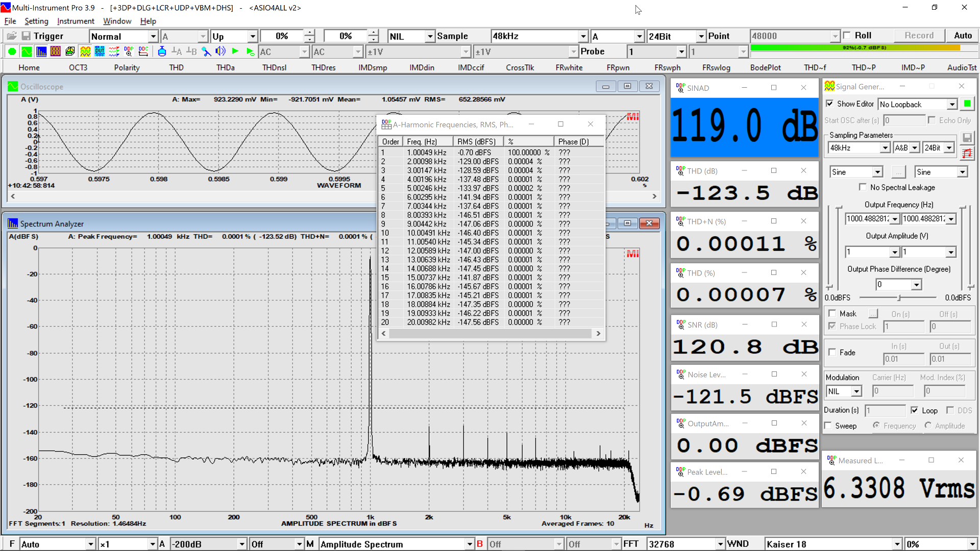Click the Auto button
This screenshot has height=551, width=980.
pyautogui.click(x=963, y=35)
